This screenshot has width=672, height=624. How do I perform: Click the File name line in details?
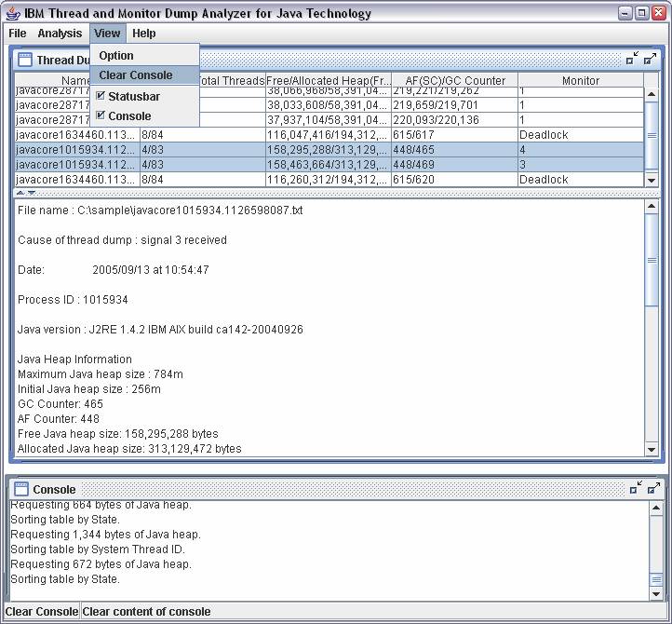click(x=160, y=210)
